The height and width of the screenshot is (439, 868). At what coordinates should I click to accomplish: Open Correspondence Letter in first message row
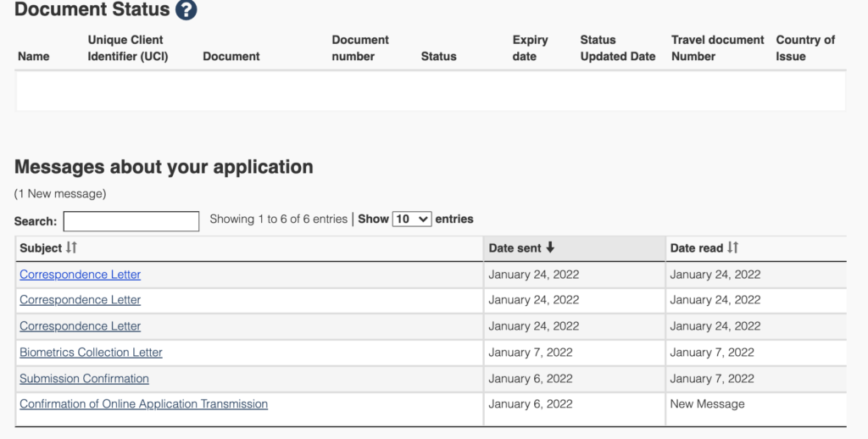click(x=81, y=275)
